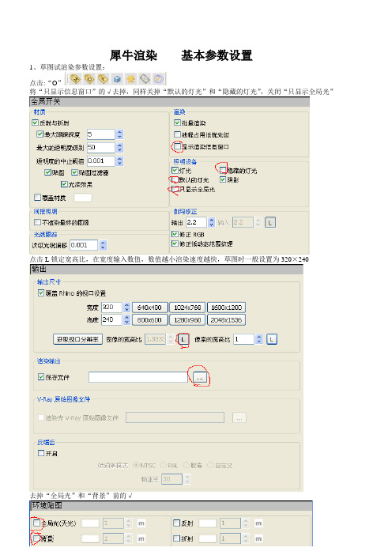Image resolution: width=392 pixels, height=555 pixels.
Task: Uncheck the 阴影 checkbox
Action: click(223, 179)
